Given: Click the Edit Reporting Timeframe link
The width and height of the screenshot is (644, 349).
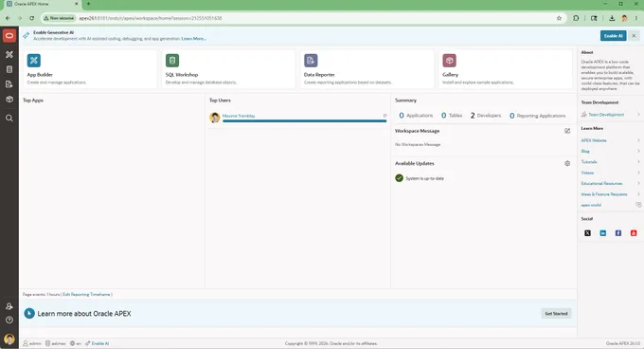Looking at the screenshot, I should click(x=86, y=294).
